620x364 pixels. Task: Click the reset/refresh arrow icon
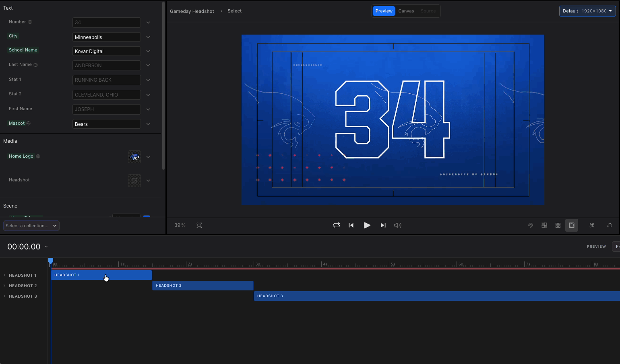pos(610,225)
